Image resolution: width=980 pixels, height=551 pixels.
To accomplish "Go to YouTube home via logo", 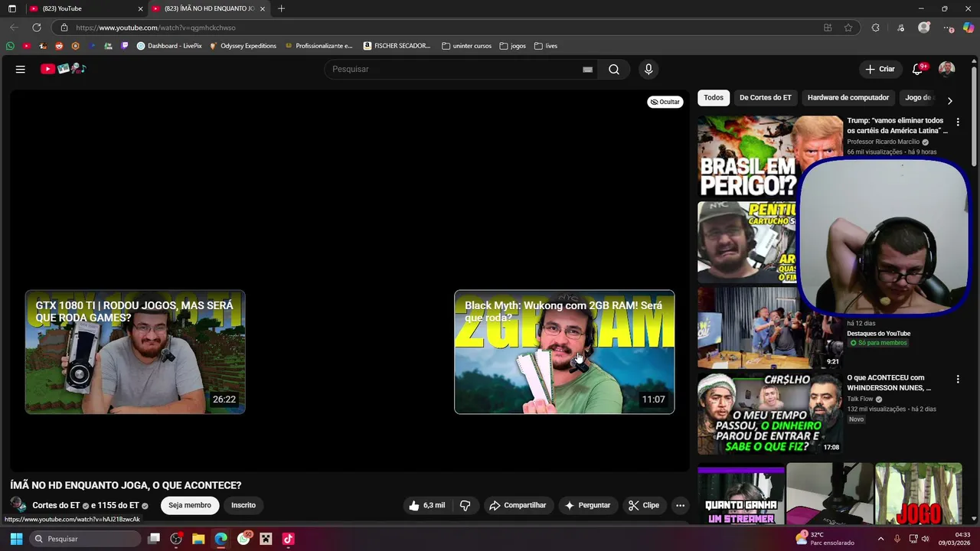I will 63,69.
